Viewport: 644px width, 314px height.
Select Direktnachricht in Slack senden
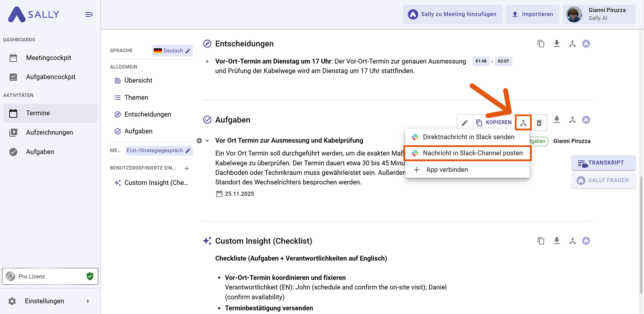click(x=468, y=137)
